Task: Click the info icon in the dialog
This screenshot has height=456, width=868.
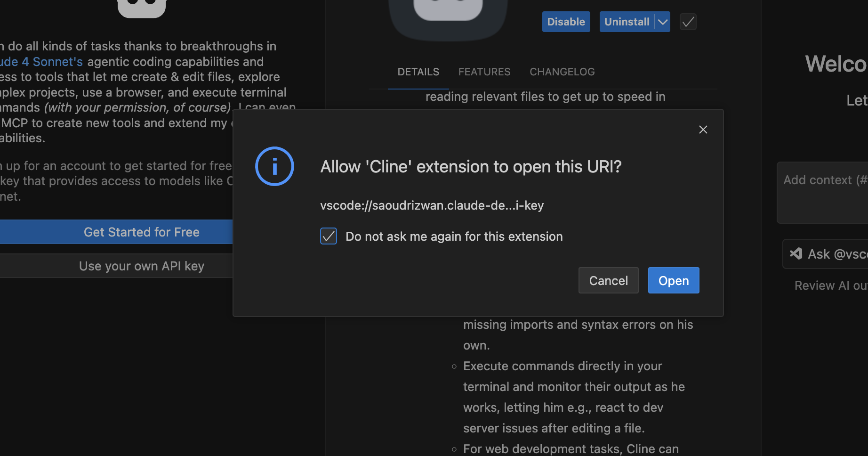Action: [274, 166]
